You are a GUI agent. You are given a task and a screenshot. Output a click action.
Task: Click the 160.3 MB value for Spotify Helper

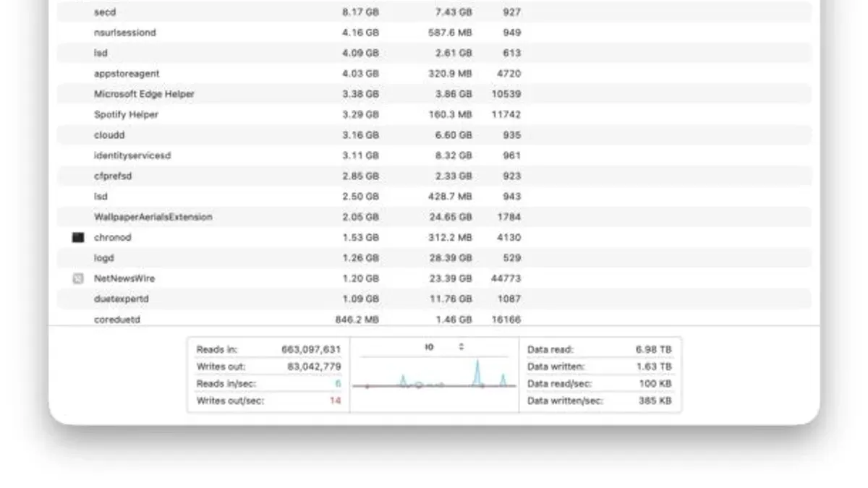449,114
